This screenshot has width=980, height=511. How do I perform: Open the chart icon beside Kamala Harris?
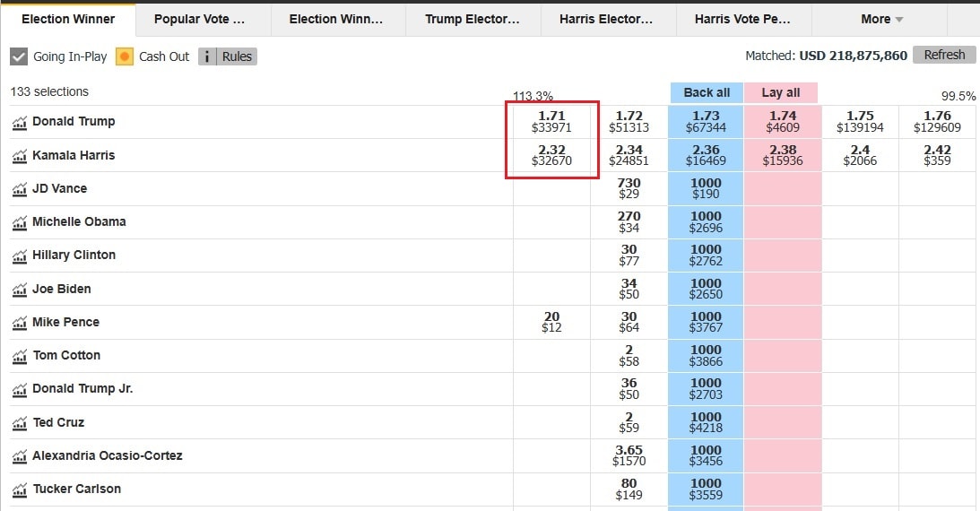coord(20,156)
